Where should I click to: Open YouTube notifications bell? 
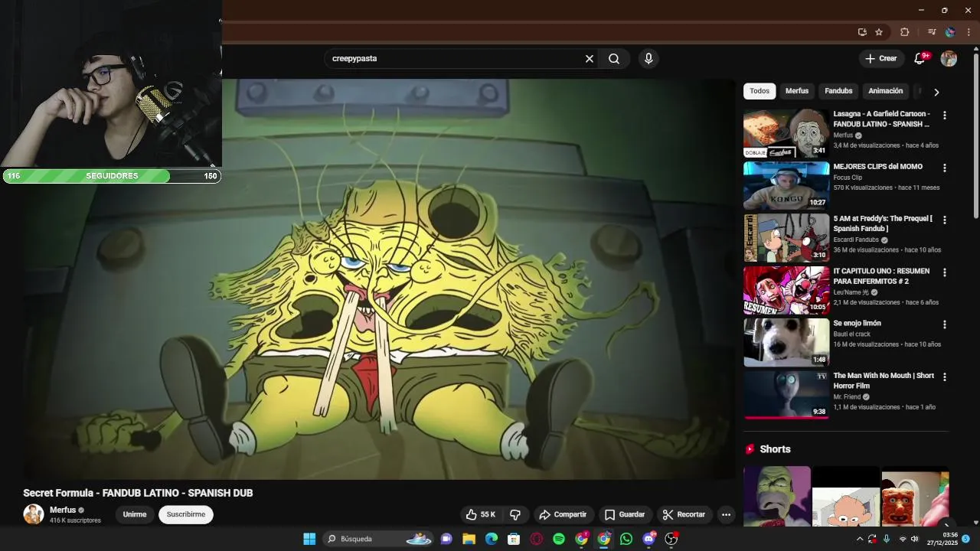(x=920, y=59)
